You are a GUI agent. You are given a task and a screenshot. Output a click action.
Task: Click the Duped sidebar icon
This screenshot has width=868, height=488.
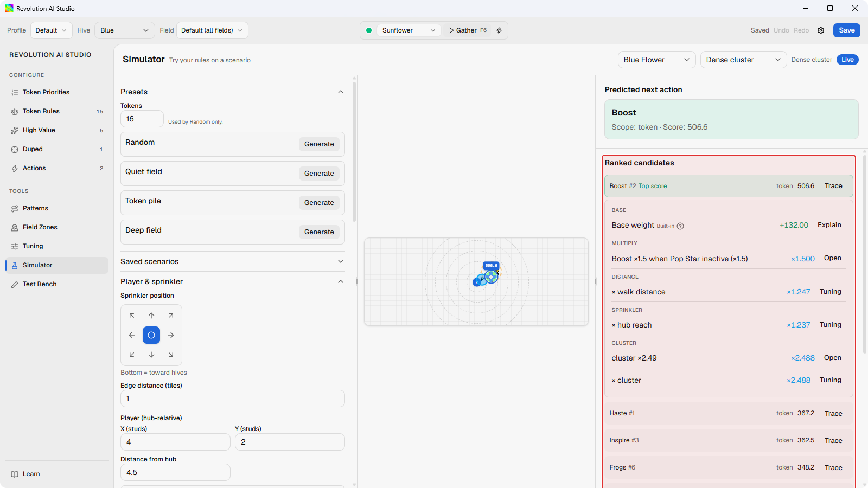(x=15, y=150)
